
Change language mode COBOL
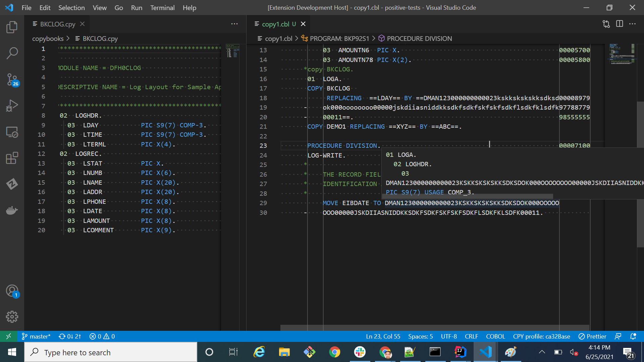pos(495,336)
